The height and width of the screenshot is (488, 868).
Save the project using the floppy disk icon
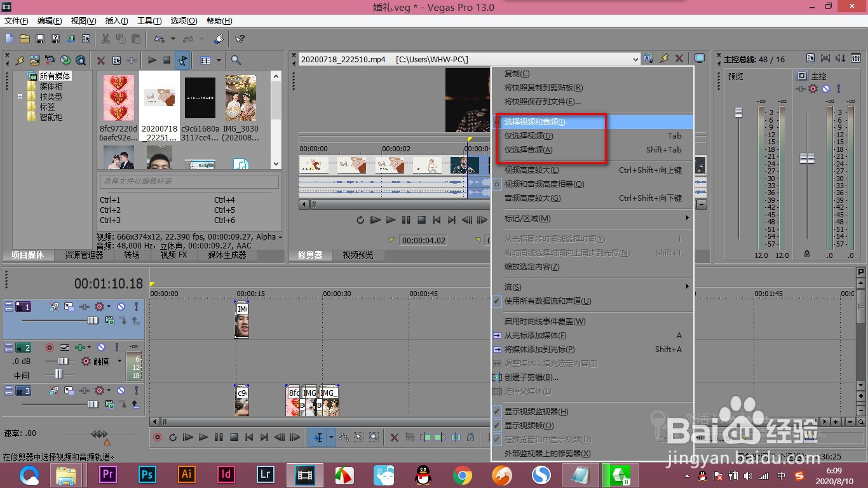(40, 39)
